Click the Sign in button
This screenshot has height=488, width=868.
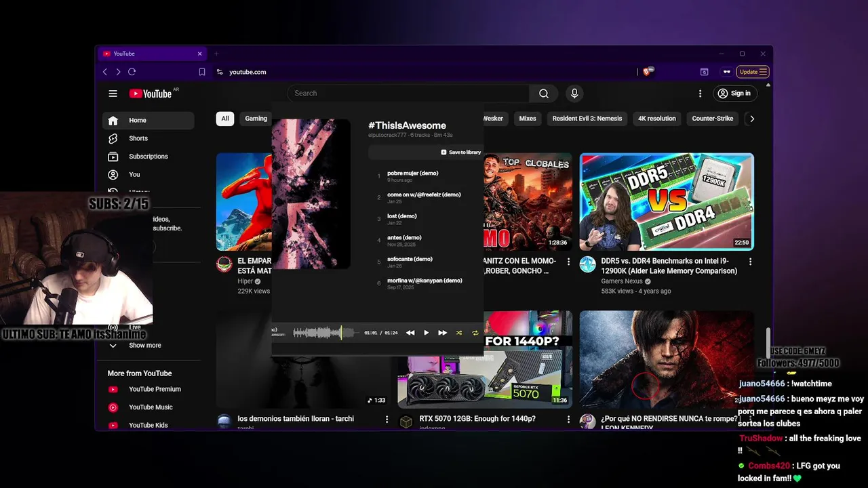734,94
